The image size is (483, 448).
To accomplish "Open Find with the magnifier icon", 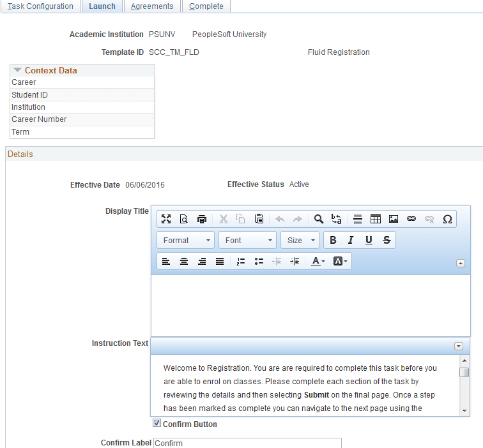I will (x=319, y=219).
